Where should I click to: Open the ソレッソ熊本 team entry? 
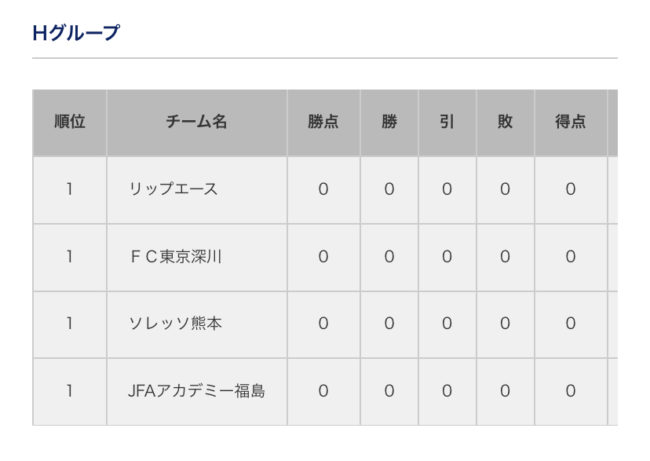click(x=175, y=323)
